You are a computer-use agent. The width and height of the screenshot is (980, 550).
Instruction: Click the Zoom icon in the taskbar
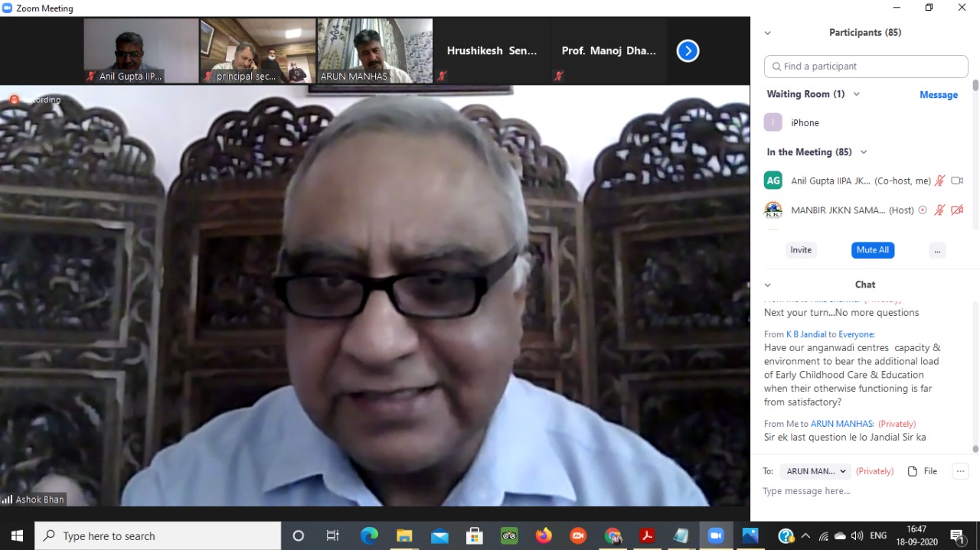click(716, 535)
